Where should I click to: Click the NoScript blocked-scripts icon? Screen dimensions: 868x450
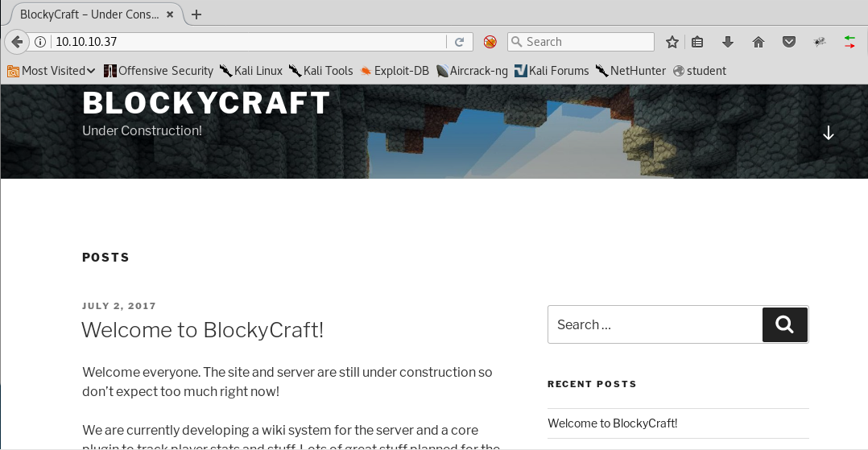point(490,42)
